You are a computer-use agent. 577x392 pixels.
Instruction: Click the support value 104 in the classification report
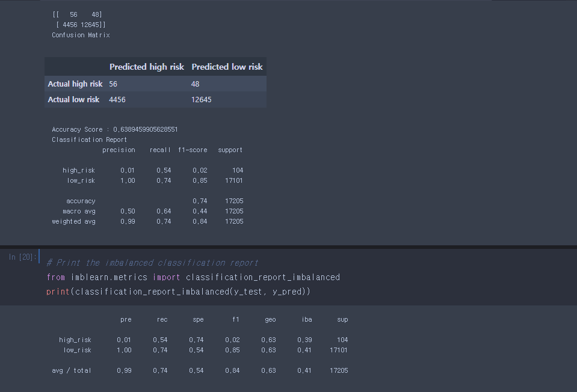238,170
